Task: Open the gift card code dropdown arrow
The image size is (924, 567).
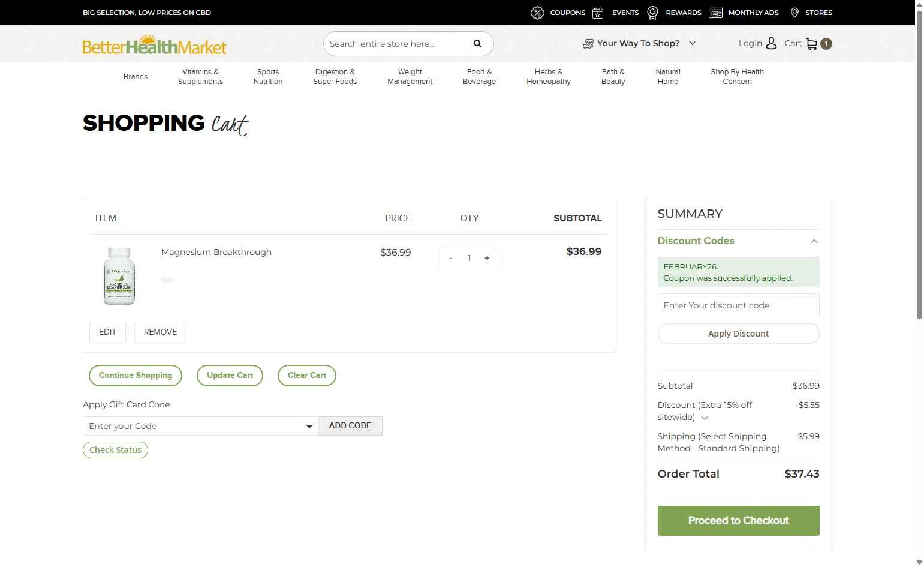Action: (x=309, y=426)
